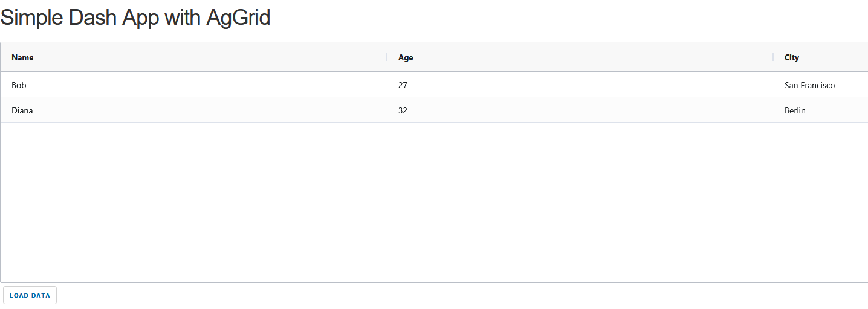Viewport: 868px width, 309px height.
Task: Select the cell containing Bob
Action: (x=19, y=85)
